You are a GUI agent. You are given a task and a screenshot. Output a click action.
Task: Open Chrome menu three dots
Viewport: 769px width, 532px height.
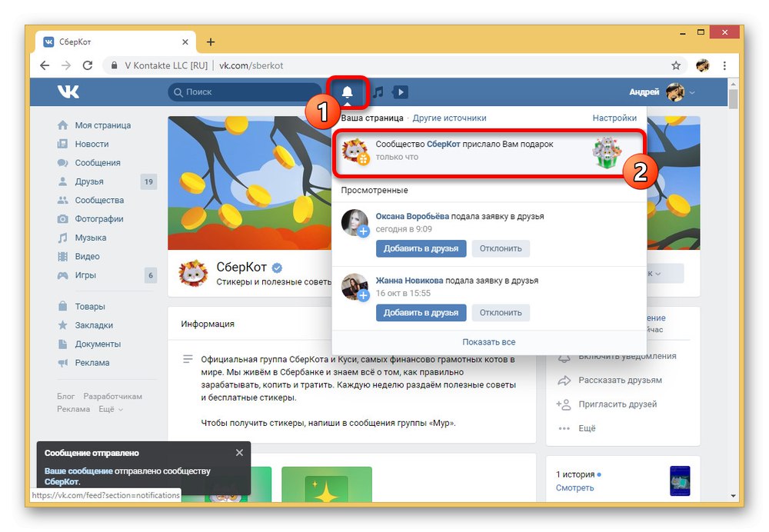[x=724, y=65]
